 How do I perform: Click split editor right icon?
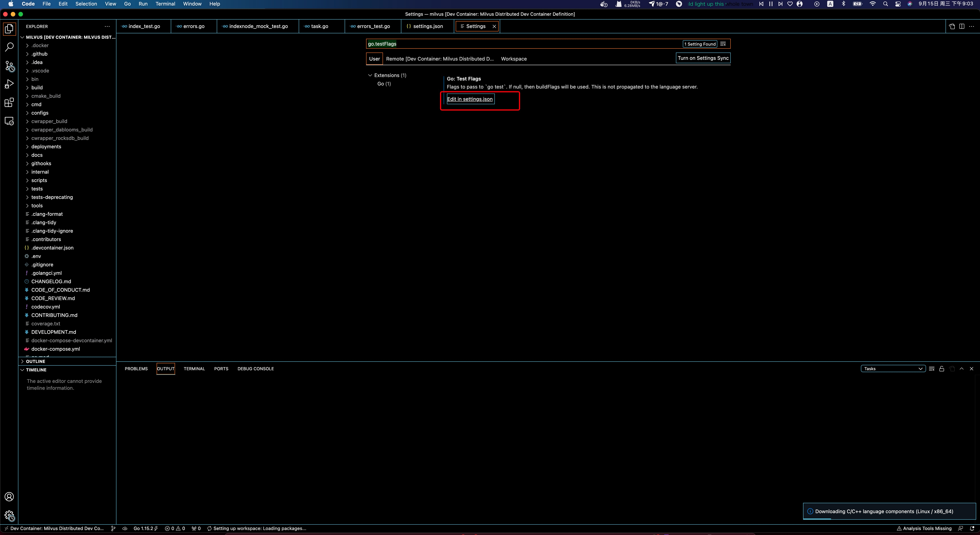coord(961,26)
